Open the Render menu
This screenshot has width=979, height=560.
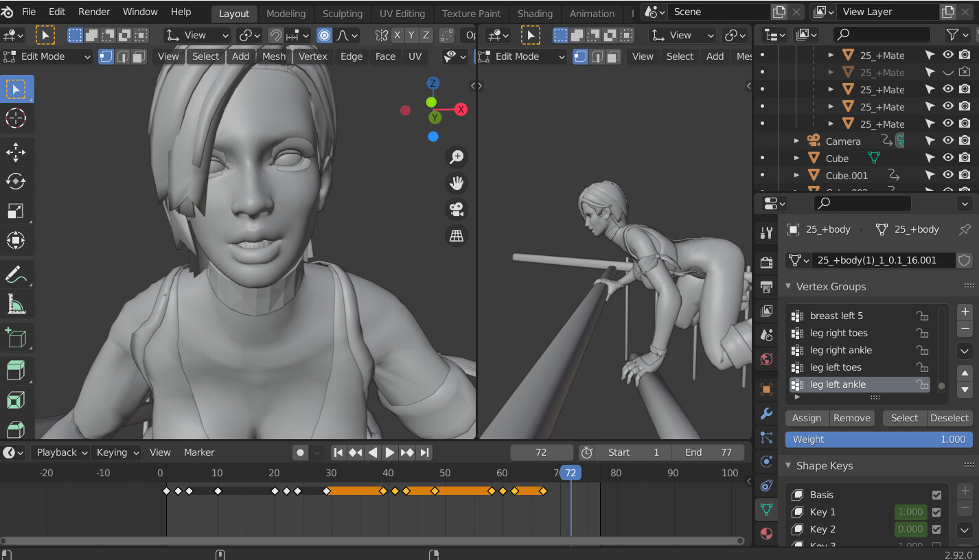pyautogui.click(x=93, y=12)
